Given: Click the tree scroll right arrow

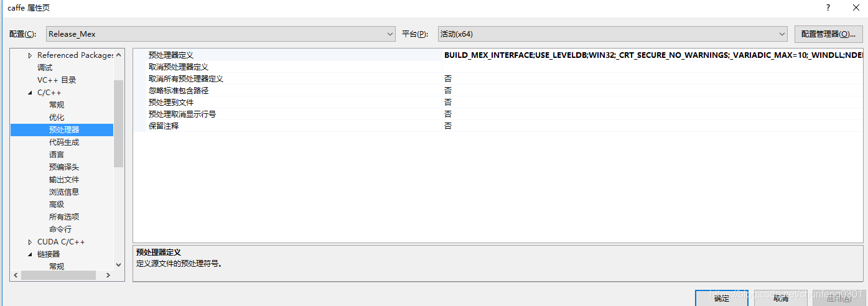Looking at the screenshot, I should coord(108,275).
